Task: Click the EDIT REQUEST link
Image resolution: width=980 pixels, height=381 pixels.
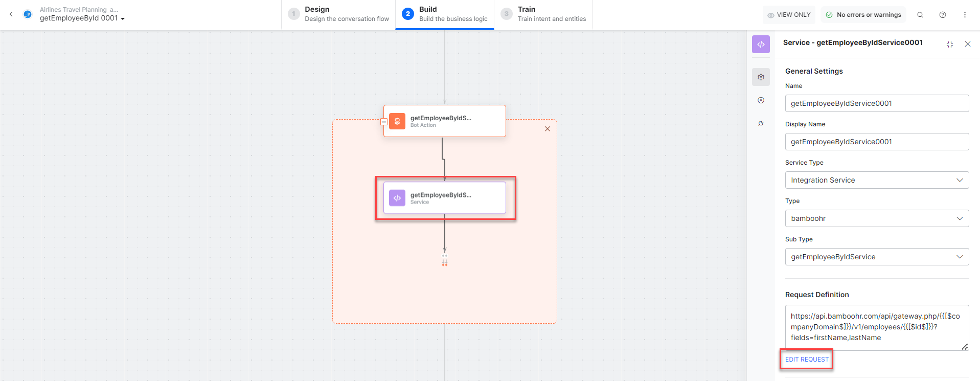Action: [x=807, y=360]
